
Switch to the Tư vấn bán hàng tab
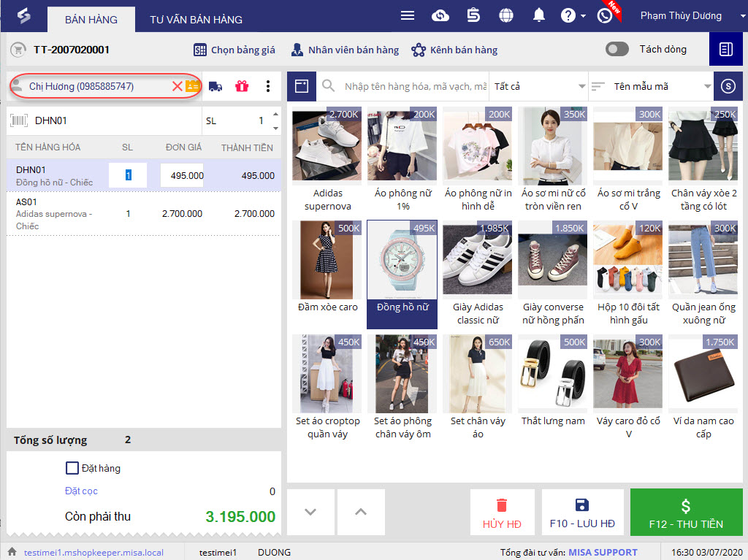tap(196, 20)
